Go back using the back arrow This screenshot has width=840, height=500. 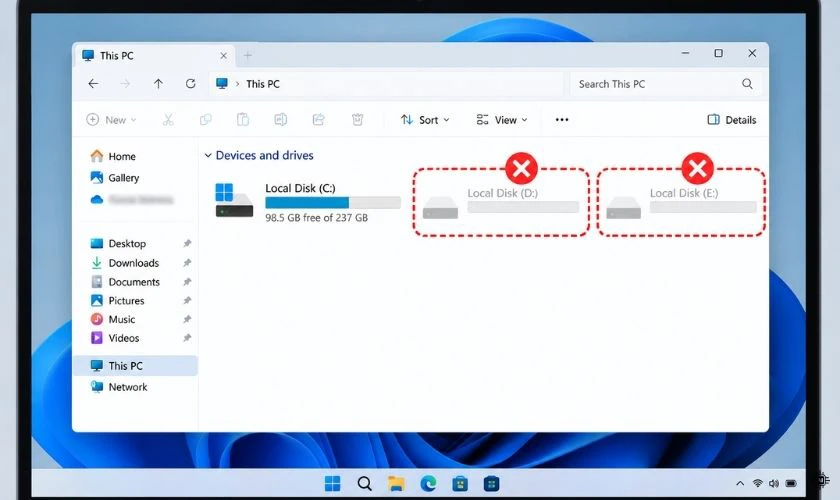coord(93,84)
